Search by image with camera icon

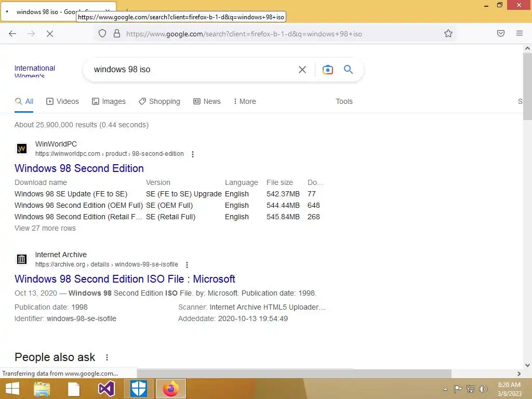click(x=327, y=70)
